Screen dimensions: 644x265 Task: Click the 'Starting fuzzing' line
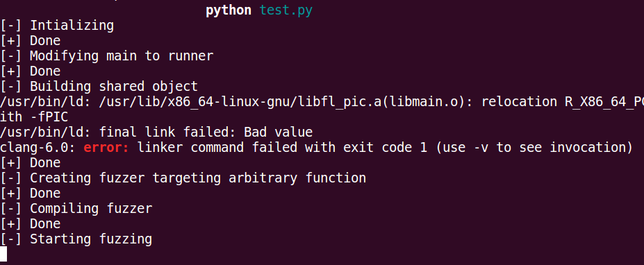coord(76,239)
